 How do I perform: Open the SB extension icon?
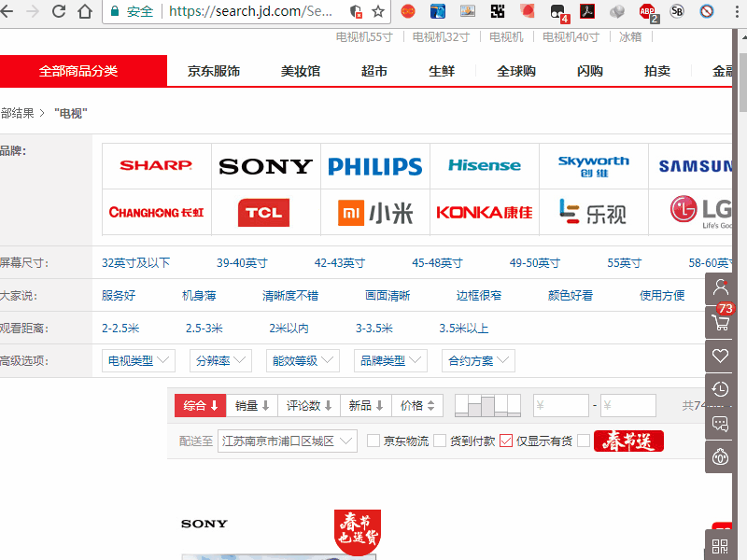coord(677,11)
